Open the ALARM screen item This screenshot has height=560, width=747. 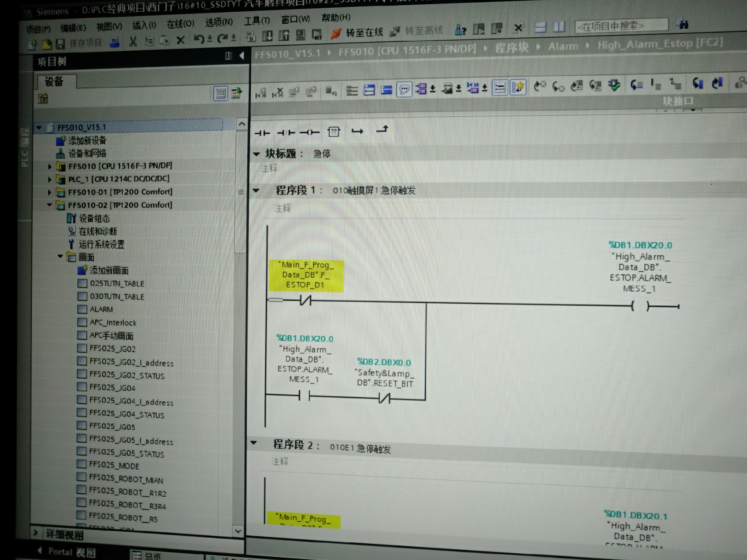pos(101,310)
